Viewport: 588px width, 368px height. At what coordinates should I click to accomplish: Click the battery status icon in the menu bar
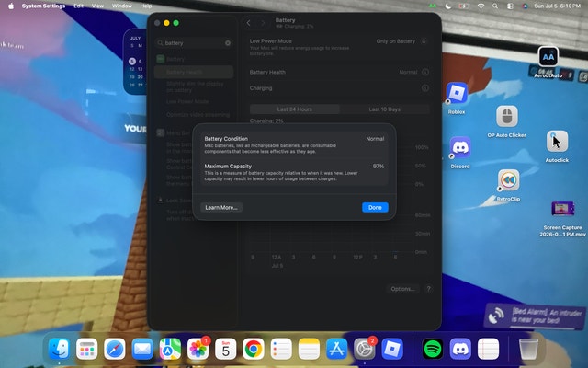(x=464, y=6)
